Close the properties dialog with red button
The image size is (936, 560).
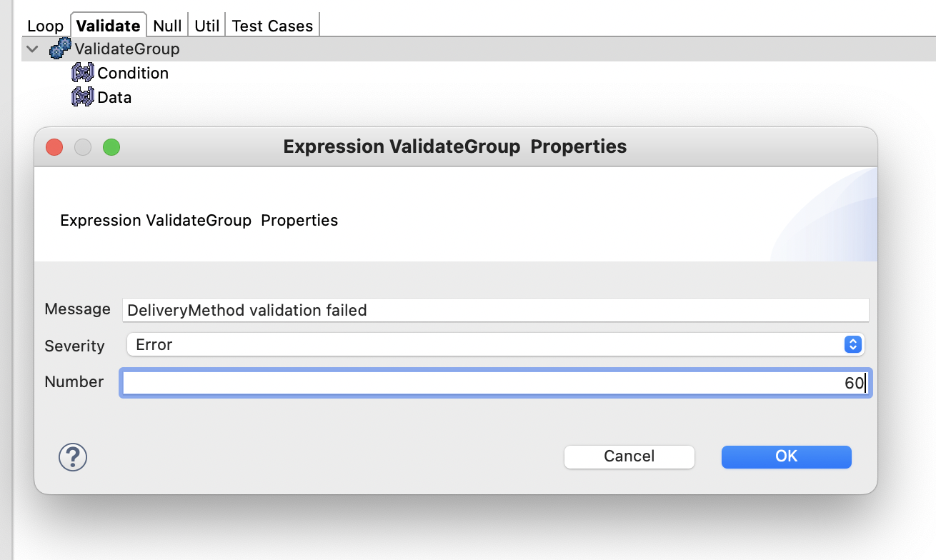pos(54,147)
